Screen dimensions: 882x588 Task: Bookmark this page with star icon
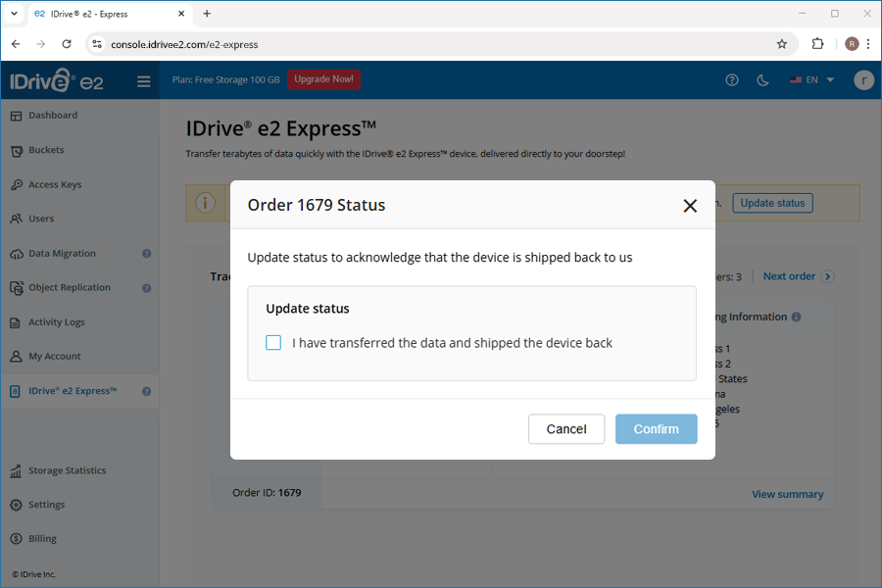click(x=782, y=44)
